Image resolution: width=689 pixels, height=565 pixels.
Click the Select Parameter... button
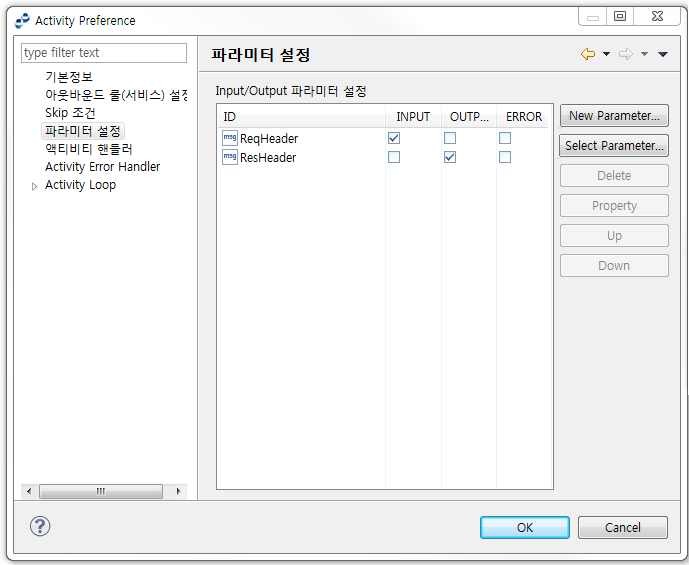pos(614,146)
